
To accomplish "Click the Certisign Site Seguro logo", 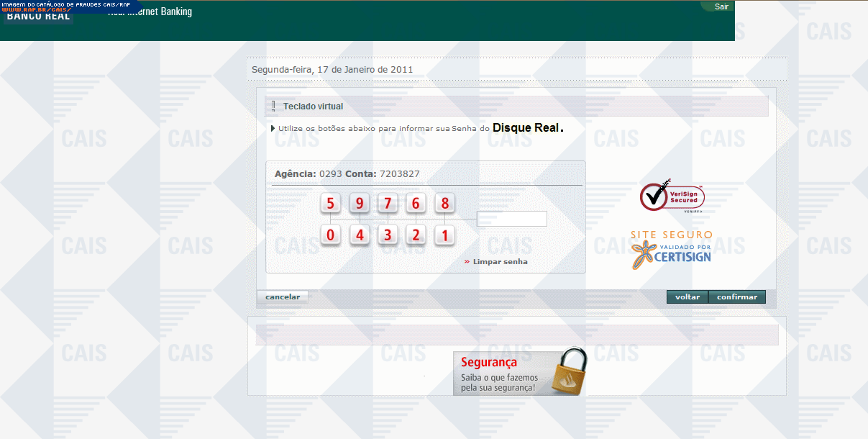I will 672,250.
